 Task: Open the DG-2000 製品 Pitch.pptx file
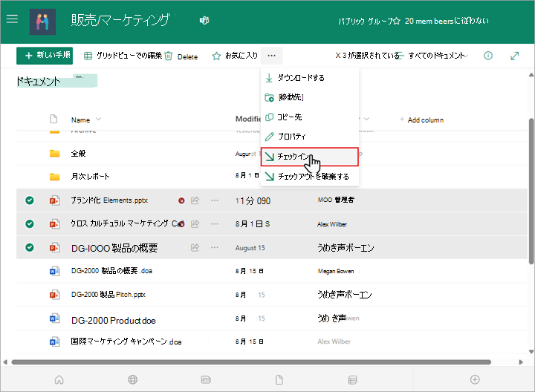[x=108, y=295]
